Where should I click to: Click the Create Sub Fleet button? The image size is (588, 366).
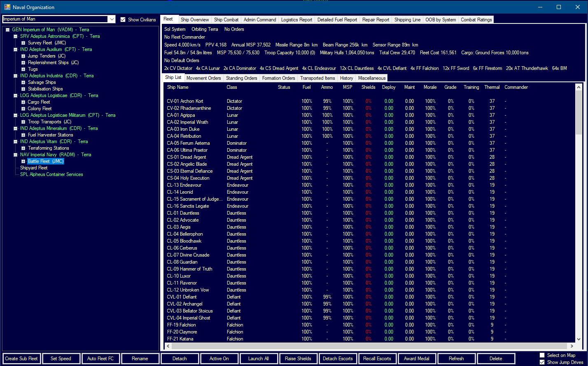coord(21,359)
